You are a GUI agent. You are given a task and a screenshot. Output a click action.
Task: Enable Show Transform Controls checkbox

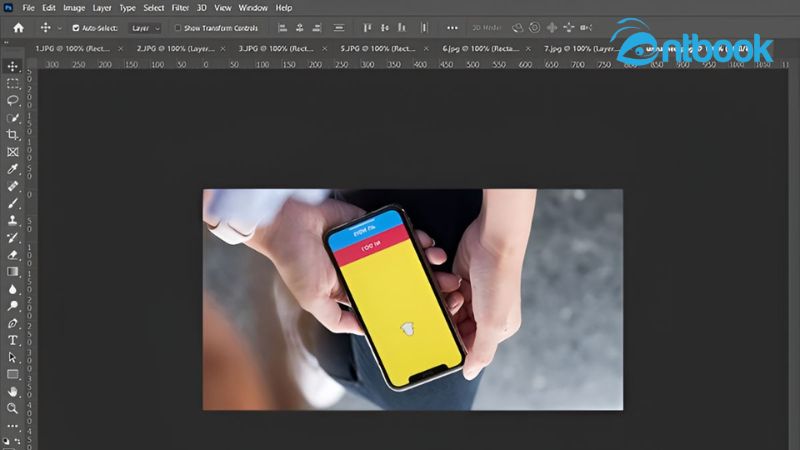pyautogui.click(x=178, y=28)
